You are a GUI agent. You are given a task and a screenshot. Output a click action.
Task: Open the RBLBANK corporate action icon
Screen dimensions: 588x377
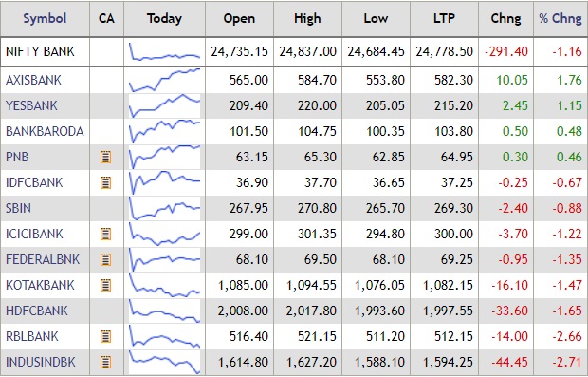tap(106, 336)
